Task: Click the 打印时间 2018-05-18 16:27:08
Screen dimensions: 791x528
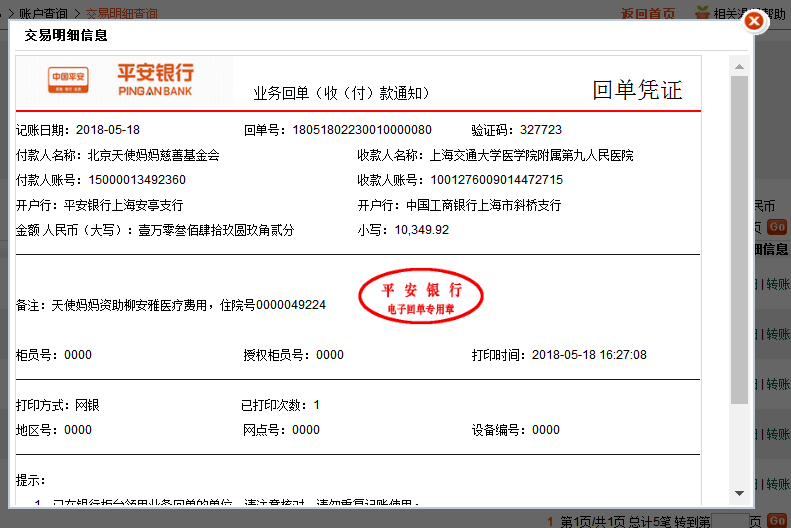Action: point(559,355)
